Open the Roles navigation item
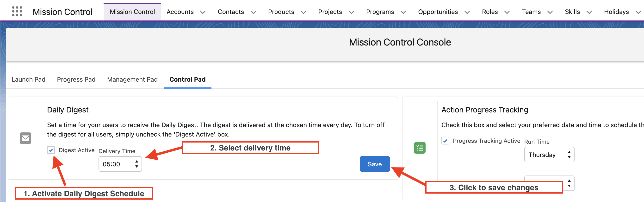644x202 pixels. pos(489,12)
